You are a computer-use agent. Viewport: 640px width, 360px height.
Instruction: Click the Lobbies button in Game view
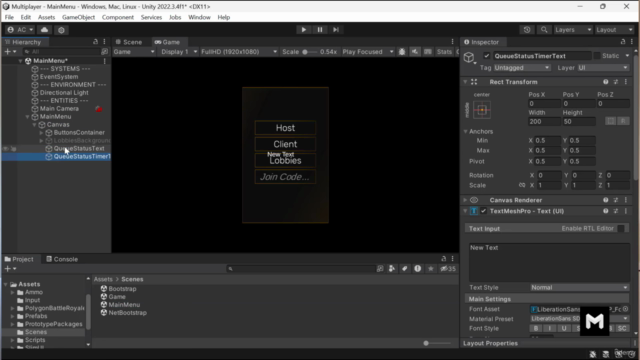pyautogui.click(x=285, y=160)
